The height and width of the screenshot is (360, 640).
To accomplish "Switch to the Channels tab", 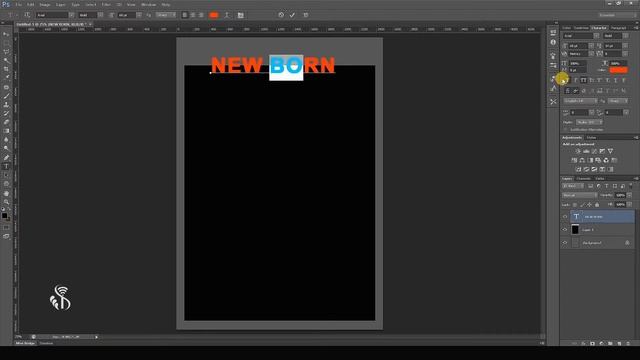I will [584, 179].
